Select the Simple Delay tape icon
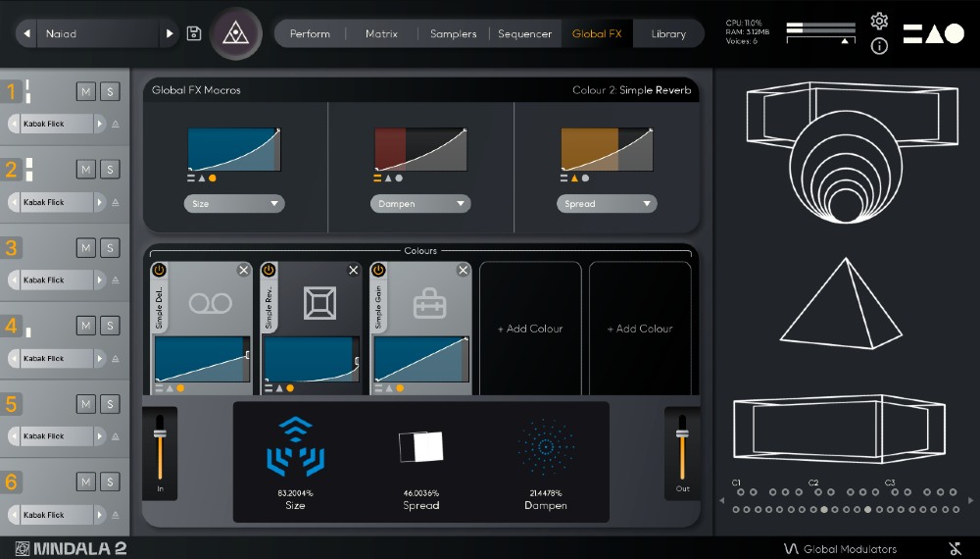Screen dimensions: 980x559 (x=210, y=303)
